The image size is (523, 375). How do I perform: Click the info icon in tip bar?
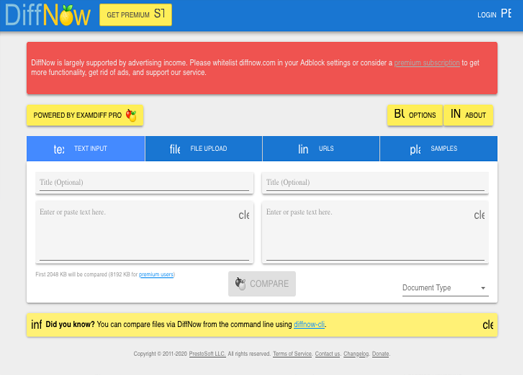[36, 324]
